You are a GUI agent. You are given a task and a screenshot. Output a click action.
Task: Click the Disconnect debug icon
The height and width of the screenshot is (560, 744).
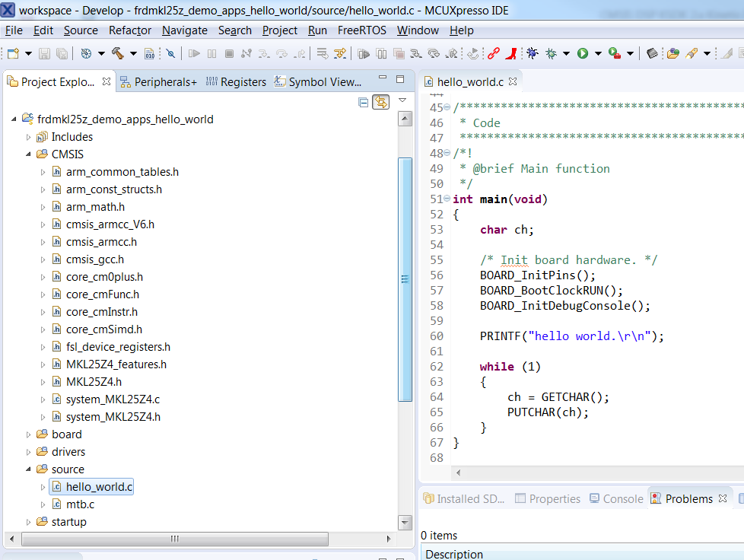pyautogui.click(x=246, y=53)
